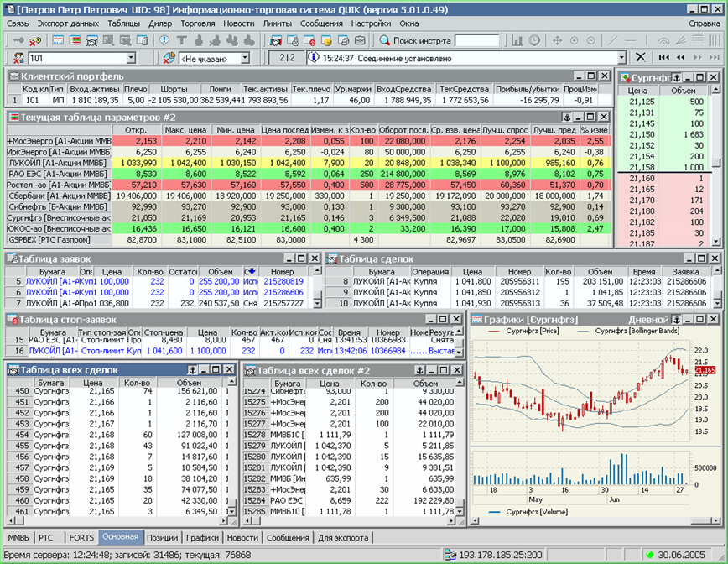Switch to the Графики tab
The width and height of the screenshot is (728, 564).
202,538
